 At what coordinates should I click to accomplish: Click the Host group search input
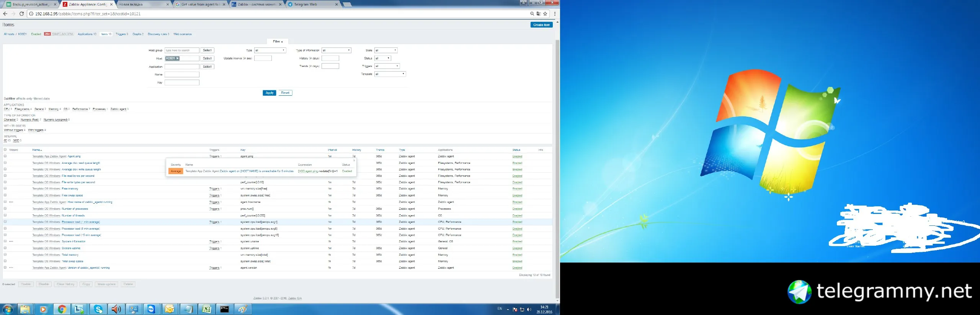(x=182, y=50)
